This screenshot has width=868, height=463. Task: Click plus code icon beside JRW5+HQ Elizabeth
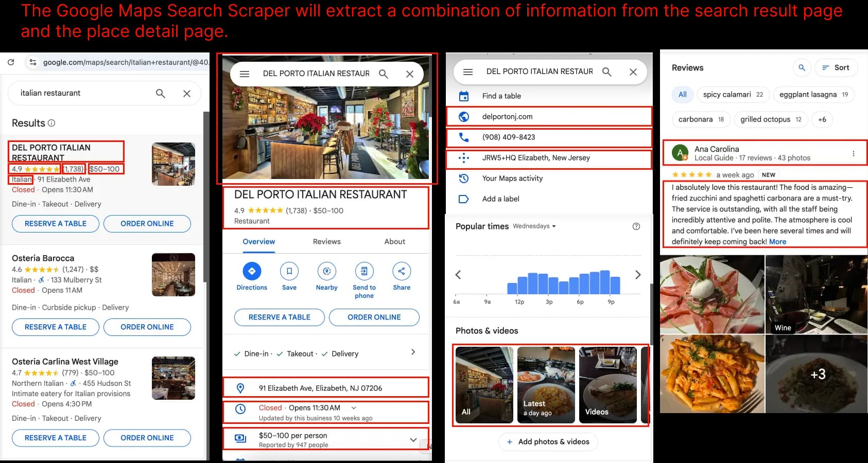pyautogui.click(x=464, y=158)
